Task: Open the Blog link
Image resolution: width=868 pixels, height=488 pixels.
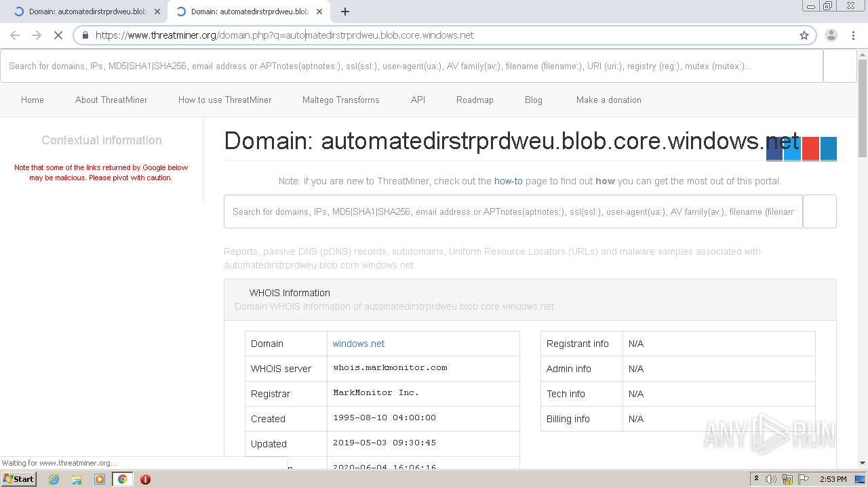Action: coord(534,100)
